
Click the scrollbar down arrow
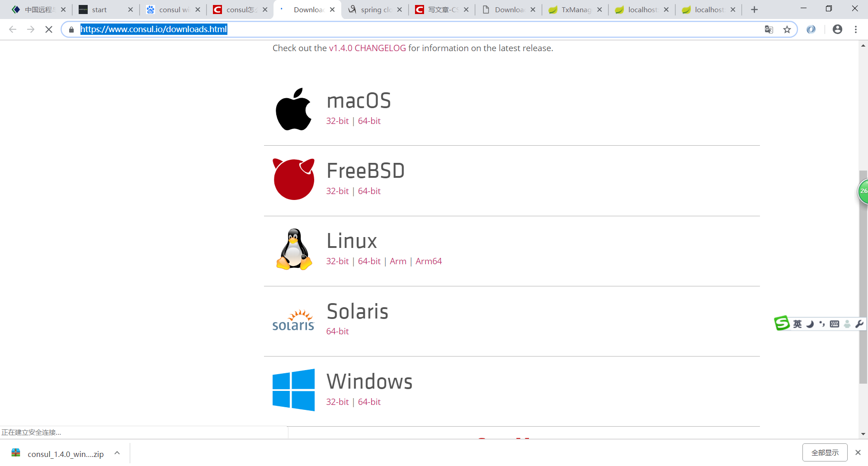(x=863, y=434)
